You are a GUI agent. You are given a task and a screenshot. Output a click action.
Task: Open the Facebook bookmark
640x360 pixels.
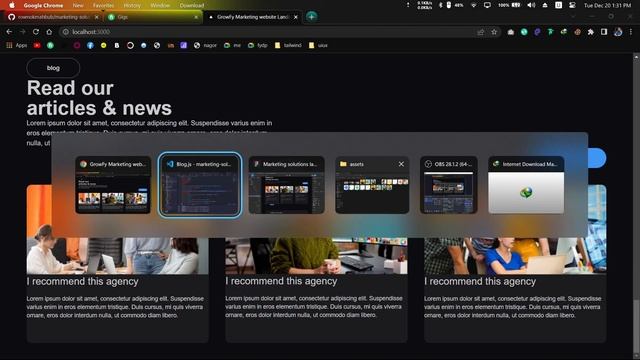pos(90,45)
